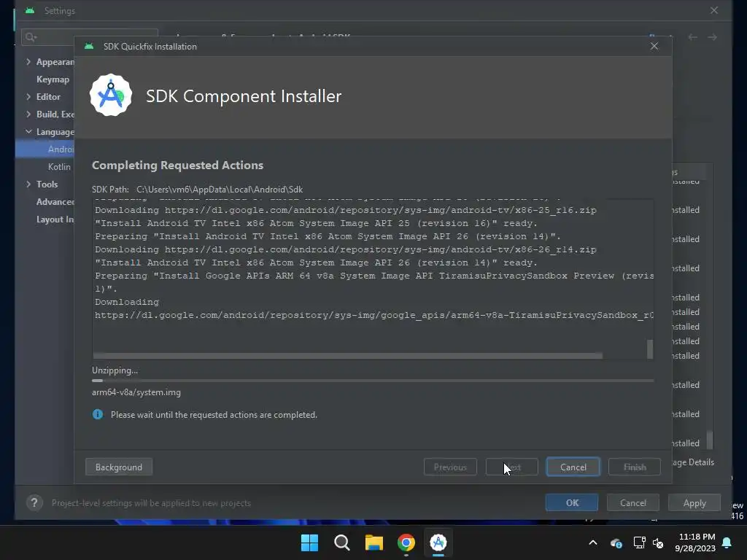Open the clock and date panel
Image resolution: width=747 pixels, height=560 pixels.
click(695, 542)
